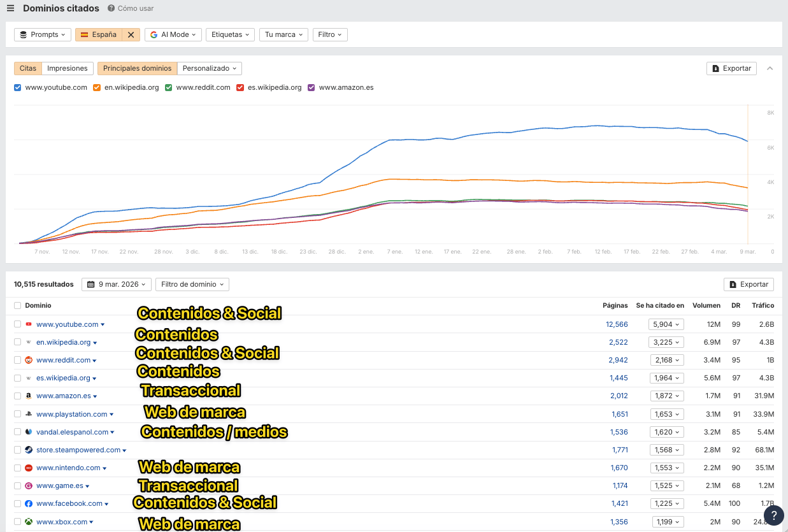
Task: Click the PlayStation icon beside www.playstation.com
Action: click(29, 413)
